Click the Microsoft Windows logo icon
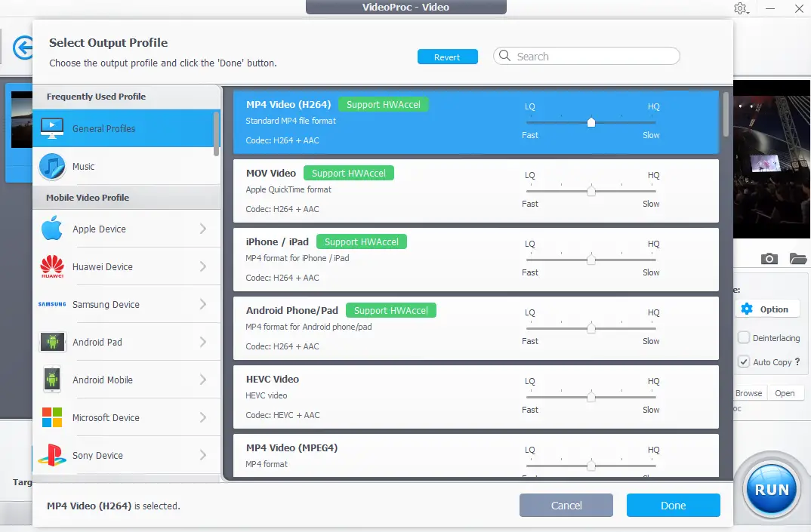Viewport: 811px width, 532px height. 52,417
